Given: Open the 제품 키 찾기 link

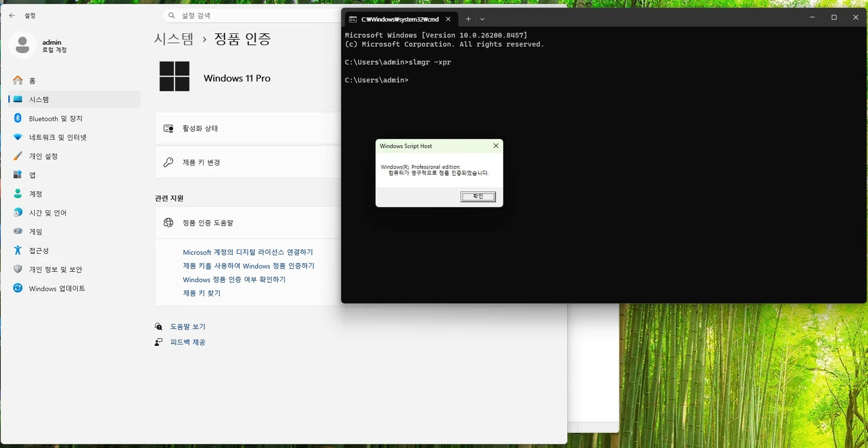Looking at the screenshot, I should coord(201,293).
